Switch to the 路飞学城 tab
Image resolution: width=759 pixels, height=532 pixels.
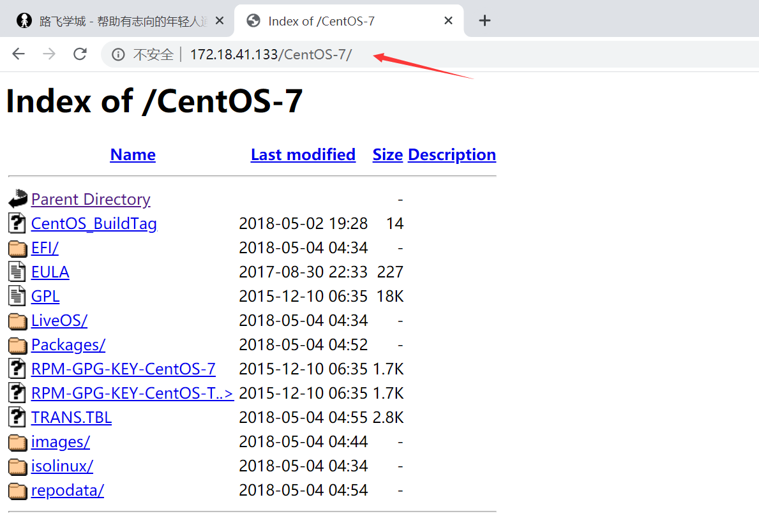point(116,21)
